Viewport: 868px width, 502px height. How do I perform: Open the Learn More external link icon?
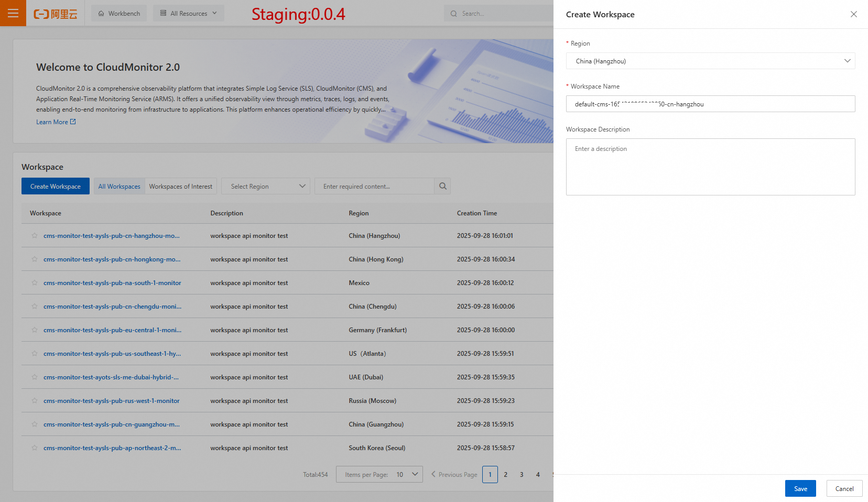73,122
